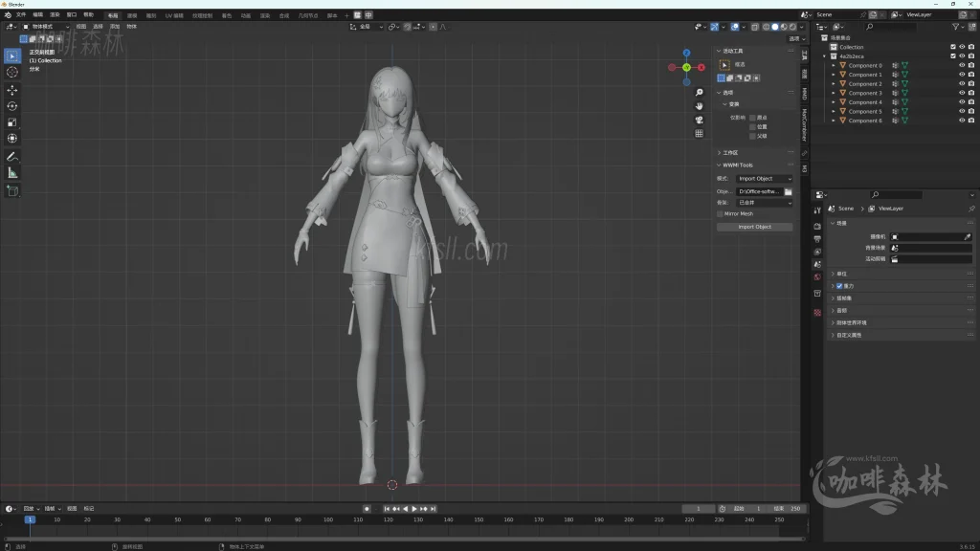Select solid viewport shading mode

(x=775, y=27)
